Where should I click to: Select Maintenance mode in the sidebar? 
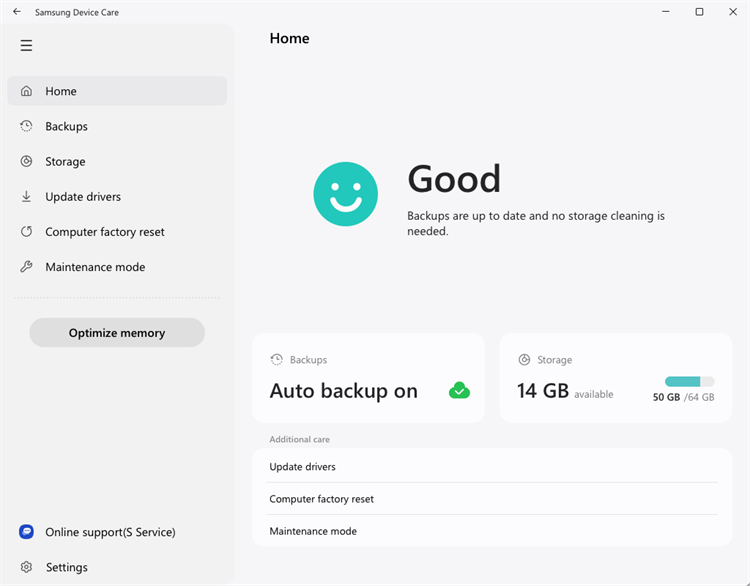coord(117,266)
